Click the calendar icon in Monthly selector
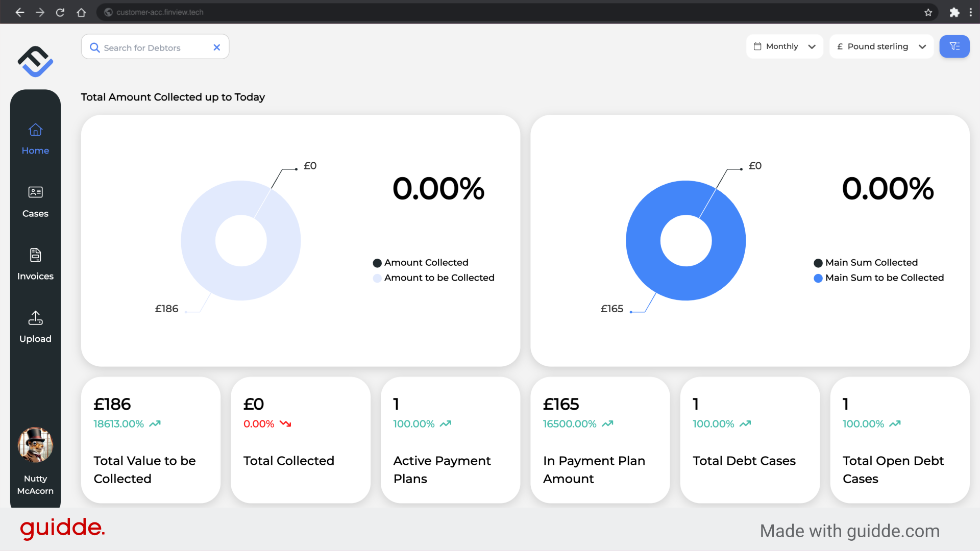Image resolution: width=980 pixels, height=551 pixels. (757, 46)
